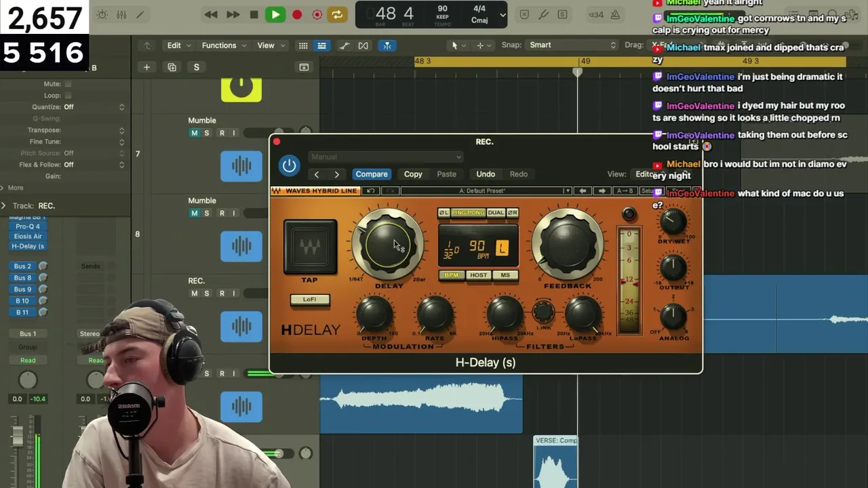
Task: Click the duplicate track icon
Action: click(x=172, y=67)
